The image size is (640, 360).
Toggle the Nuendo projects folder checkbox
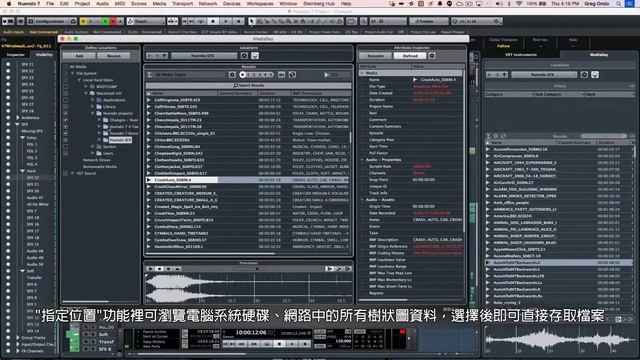click(66, 113)
